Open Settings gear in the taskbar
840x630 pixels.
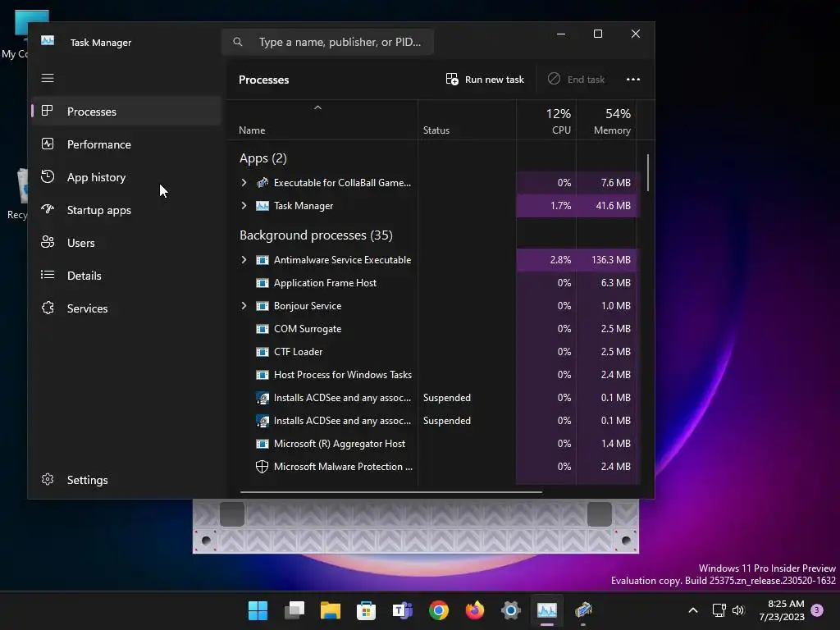[511, 610]
